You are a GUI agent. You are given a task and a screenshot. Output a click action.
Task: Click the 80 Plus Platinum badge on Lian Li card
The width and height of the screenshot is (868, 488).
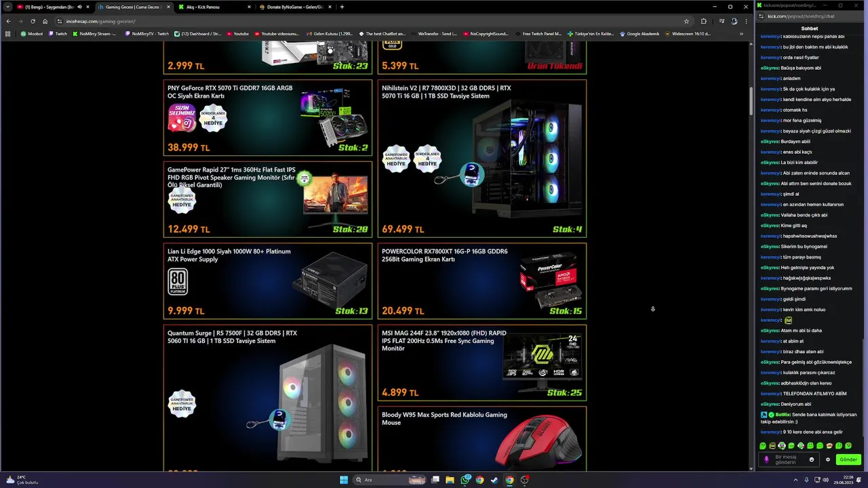178,281
